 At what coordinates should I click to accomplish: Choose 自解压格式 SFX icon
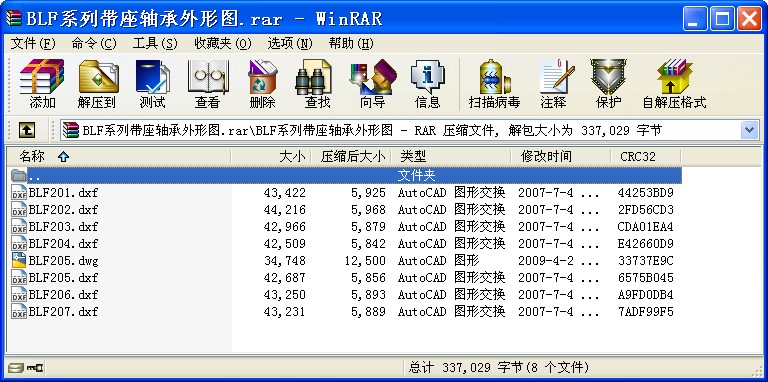[x=674, y=84]
